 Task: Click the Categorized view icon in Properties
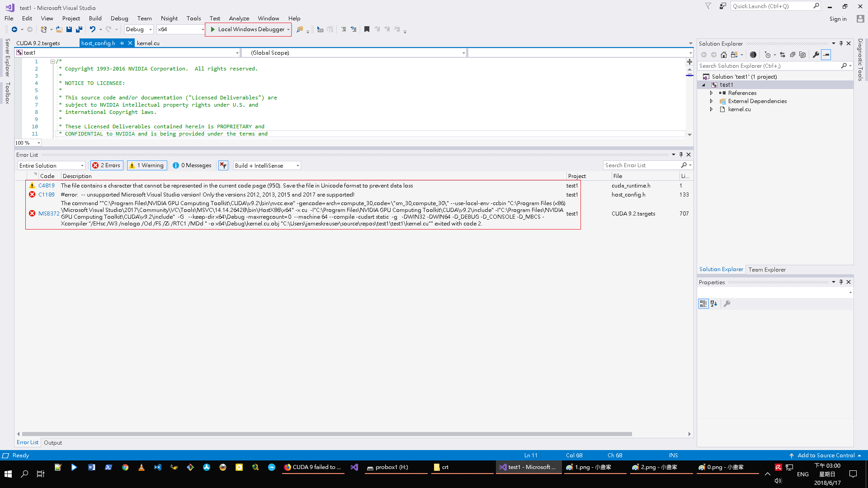coord(703,304)
